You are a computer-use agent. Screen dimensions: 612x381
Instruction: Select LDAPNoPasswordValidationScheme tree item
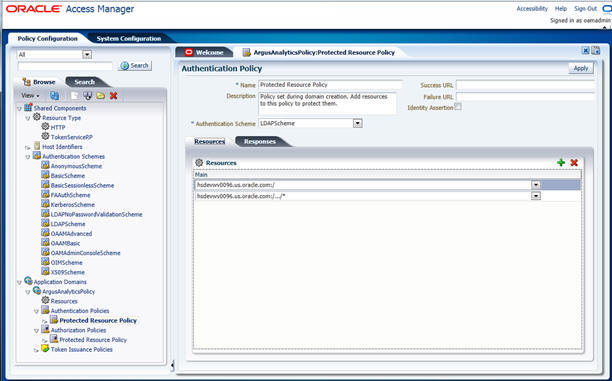click(96, 214)
